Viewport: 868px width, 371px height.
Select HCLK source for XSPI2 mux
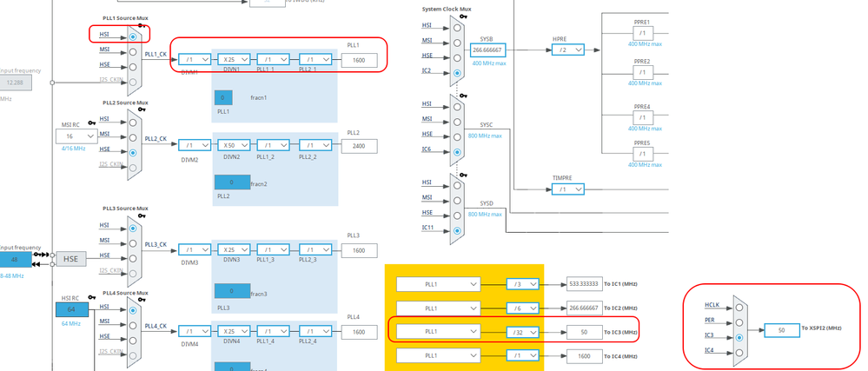point(739,308)
